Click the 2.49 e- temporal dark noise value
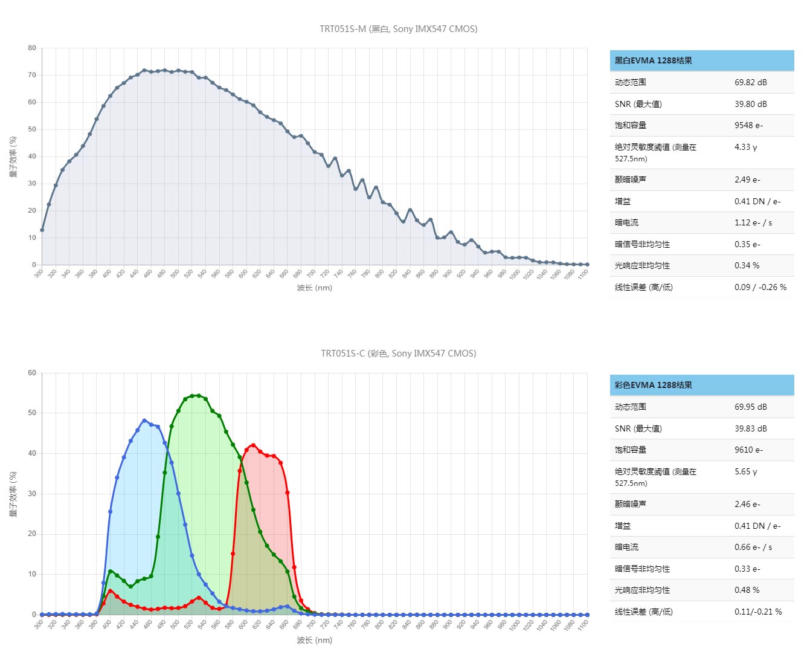This screenshot has width=810, height=672. coord(747,179)
